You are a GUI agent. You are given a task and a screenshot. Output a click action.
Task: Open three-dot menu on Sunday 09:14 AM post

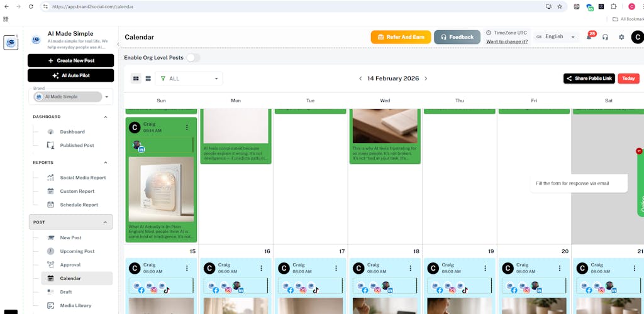click(x=187, y=127)
